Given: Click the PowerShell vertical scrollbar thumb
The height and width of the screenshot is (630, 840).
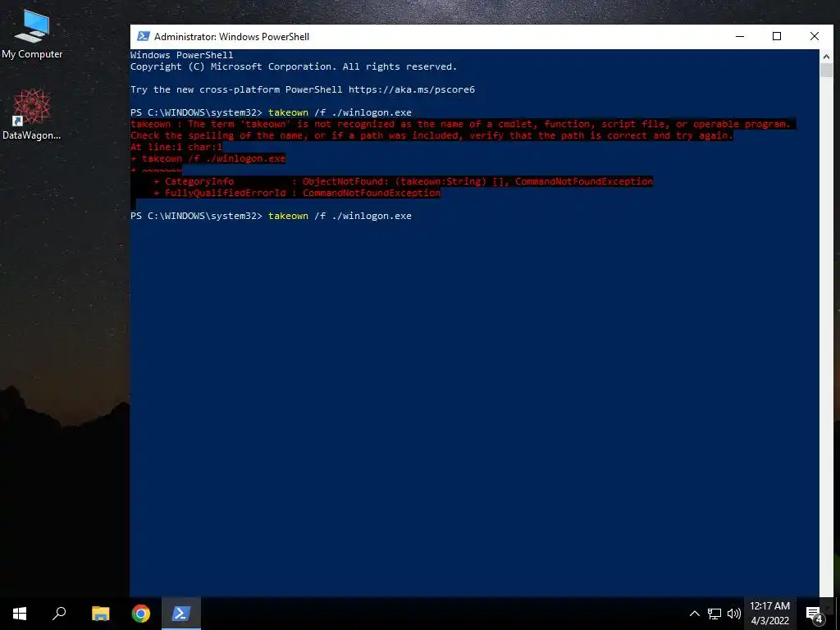Looking at the screenshot, I should pos(826,71).
